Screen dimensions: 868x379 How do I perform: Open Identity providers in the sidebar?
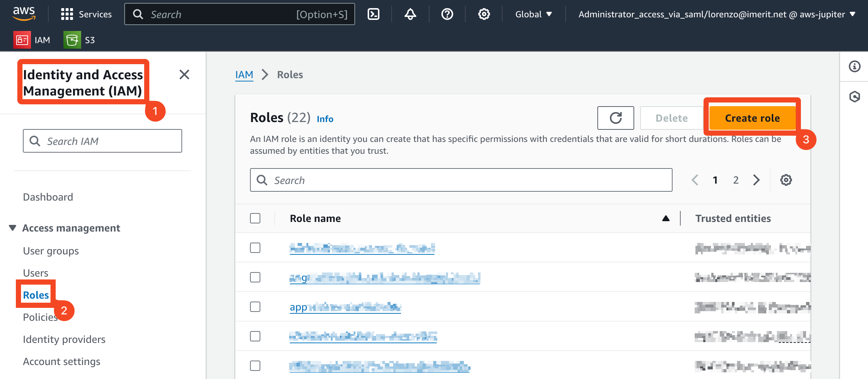(x=64, y=339)
